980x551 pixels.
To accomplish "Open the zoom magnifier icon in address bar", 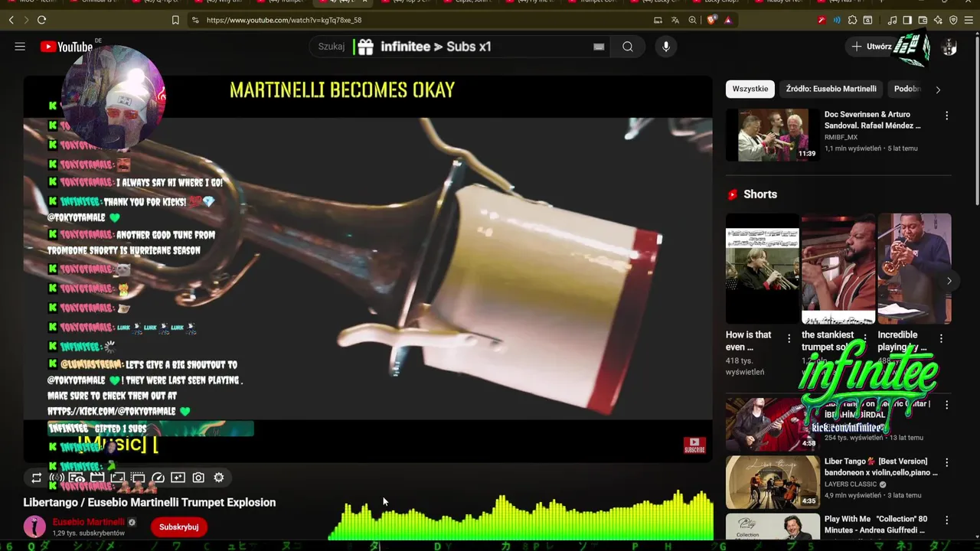I will pos(693,20).
